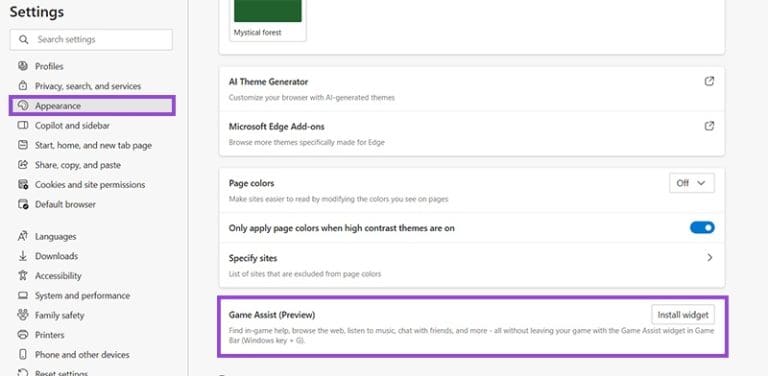Open AI Theme Generator external link icon
Viewport: 768px width, 376px height.
709,81
